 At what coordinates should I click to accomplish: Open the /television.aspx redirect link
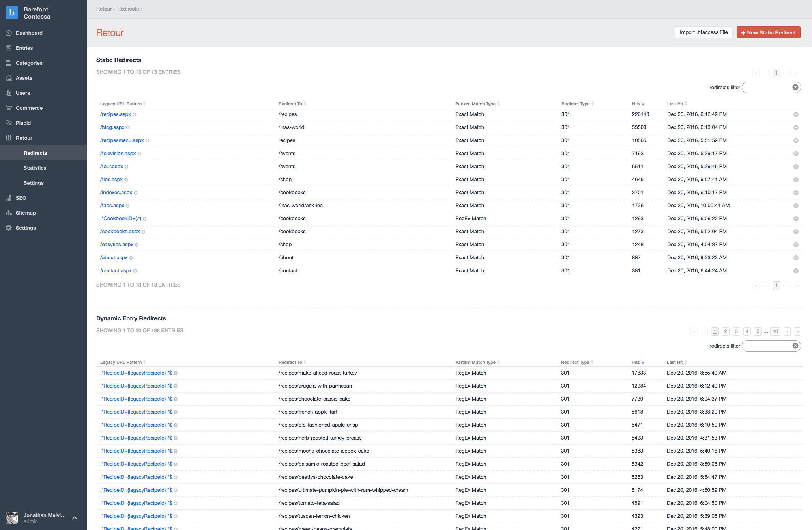[x=118, y=154]
